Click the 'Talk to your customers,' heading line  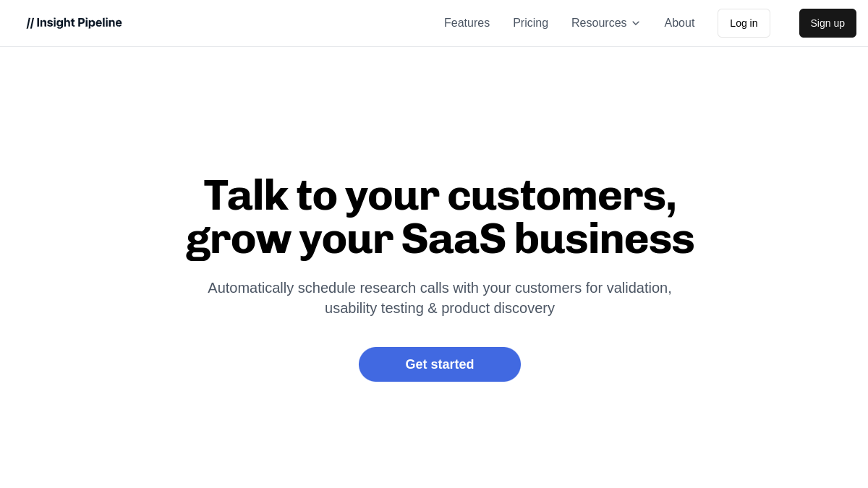click(440, 195)
